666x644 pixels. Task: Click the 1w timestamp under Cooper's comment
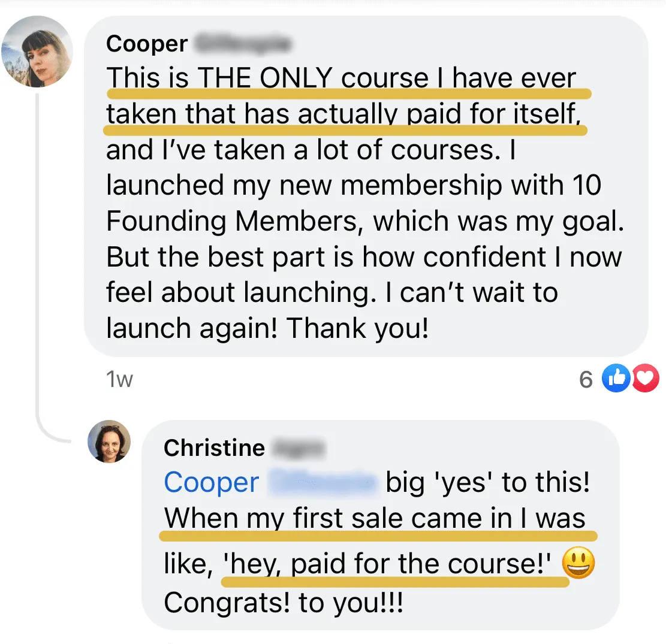coord(119,379)
